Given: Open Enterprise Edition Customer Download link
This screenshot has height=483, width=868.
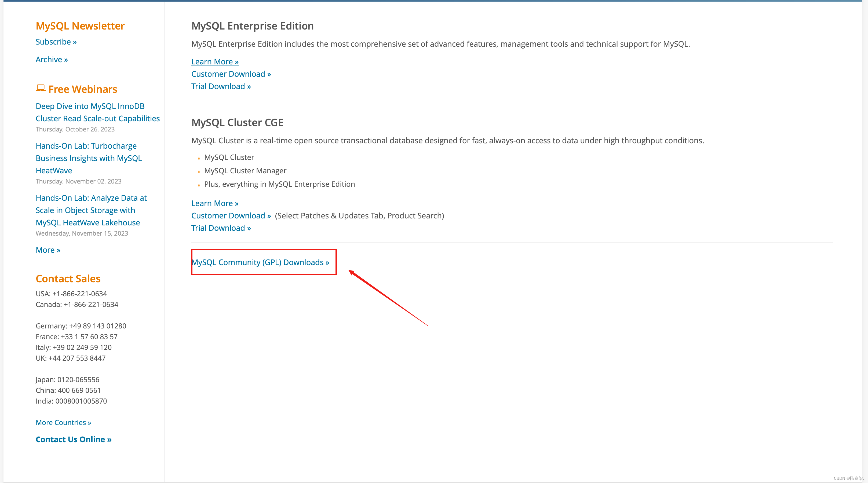Looking at the screenshot, I should pyautogui.click(x=231, y=74).
